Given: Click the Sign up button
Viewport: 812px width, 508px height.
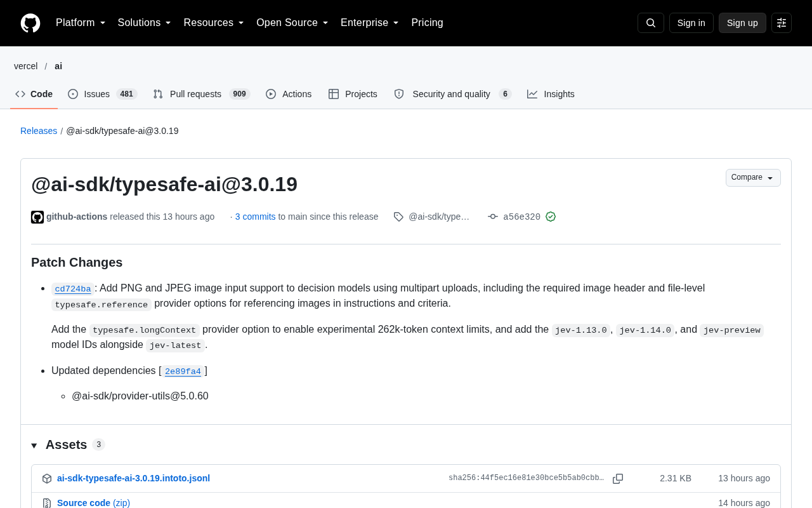Looking at the screenshot, I should [x=742, y=23].
